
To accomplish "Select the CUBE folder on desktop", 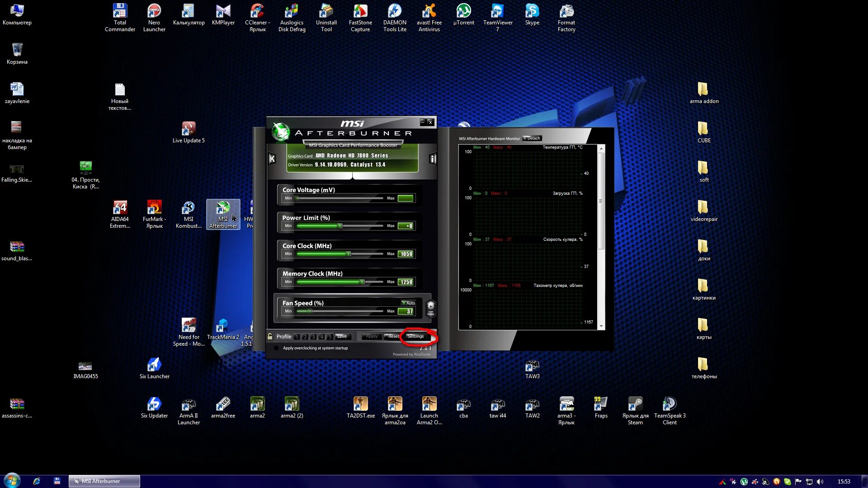I will tap(704, 133).
